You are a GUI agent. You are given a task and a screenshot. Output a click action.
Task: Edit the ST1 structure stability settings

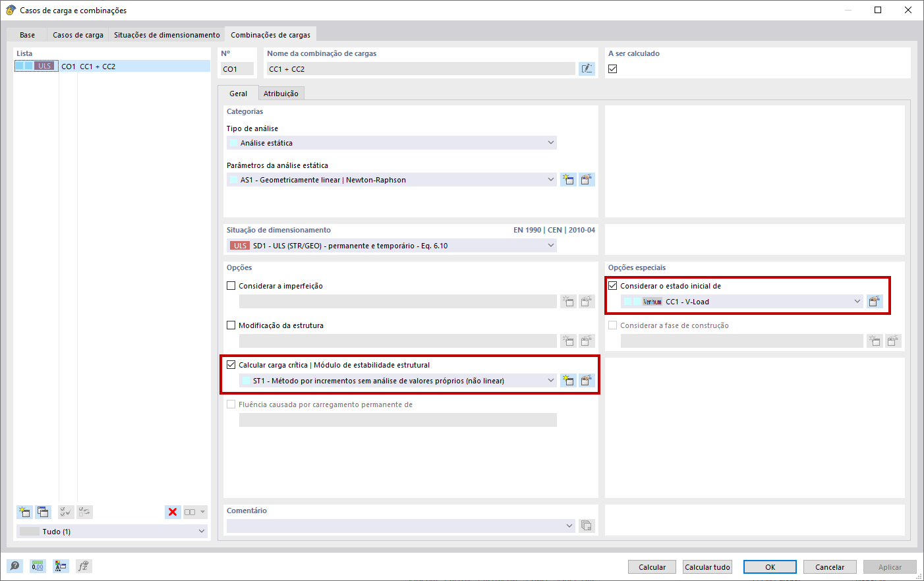[586, 380]
